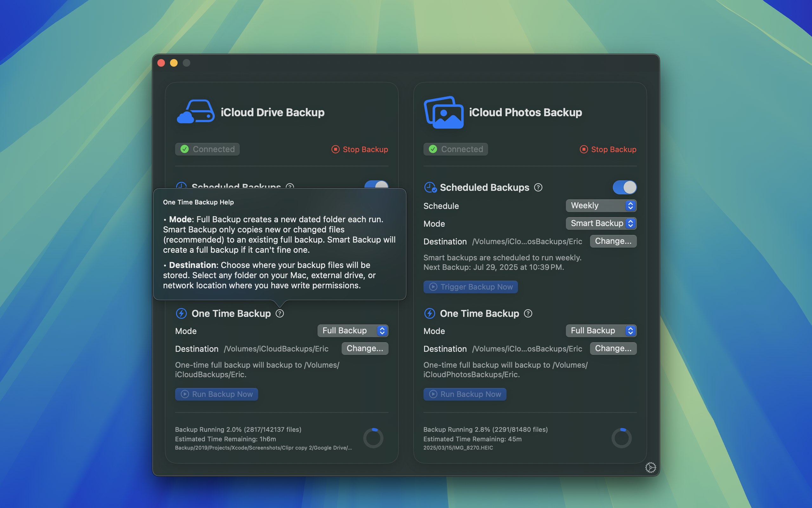Open the Weekly schedule dropdown

601,206
